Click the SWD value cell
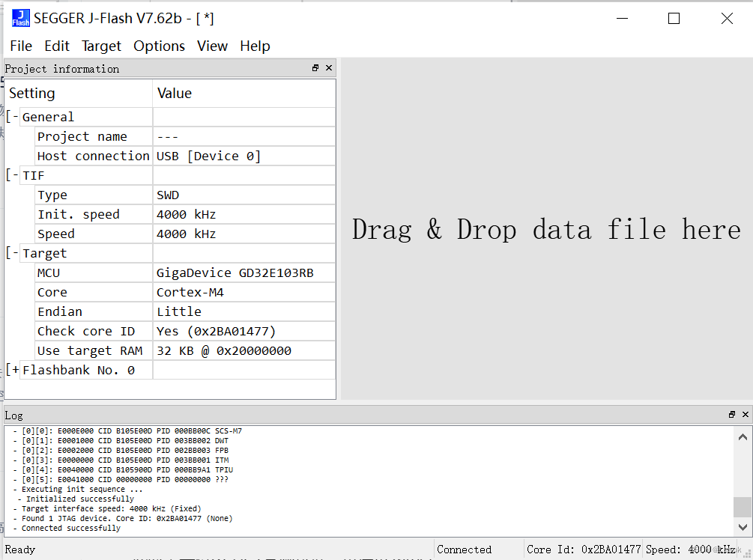 (x=244, y=195)
